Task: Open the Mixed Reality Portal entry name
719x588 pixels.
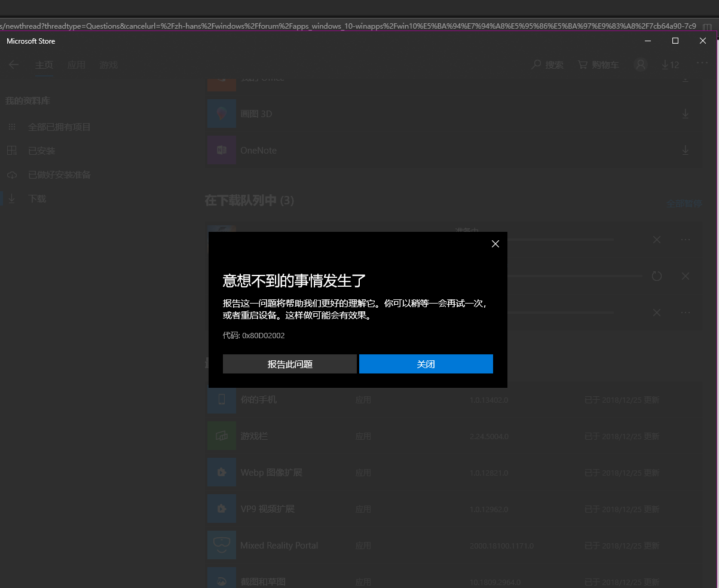Action: click(279, 546)
